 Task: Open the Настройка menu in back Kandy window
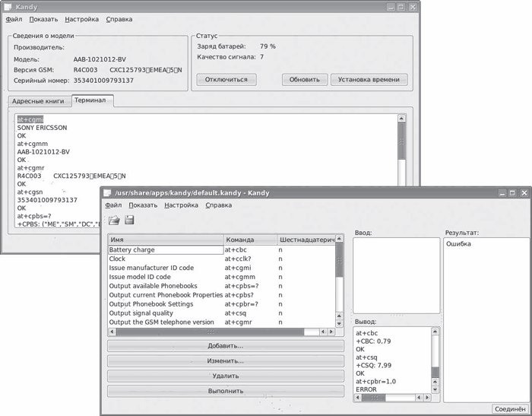click(x=81, y=19)
